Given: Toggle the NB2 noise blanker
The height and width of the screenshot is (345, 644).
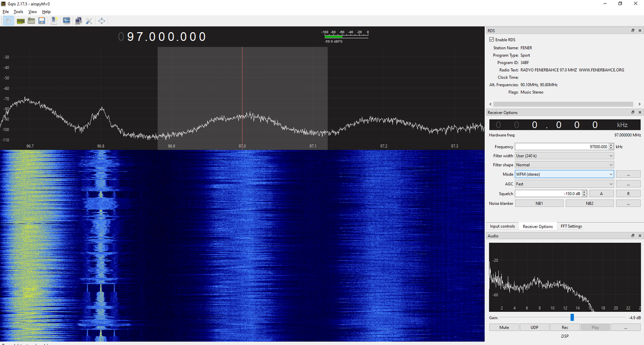Looking at the screenshot, I should pos(590,204).
